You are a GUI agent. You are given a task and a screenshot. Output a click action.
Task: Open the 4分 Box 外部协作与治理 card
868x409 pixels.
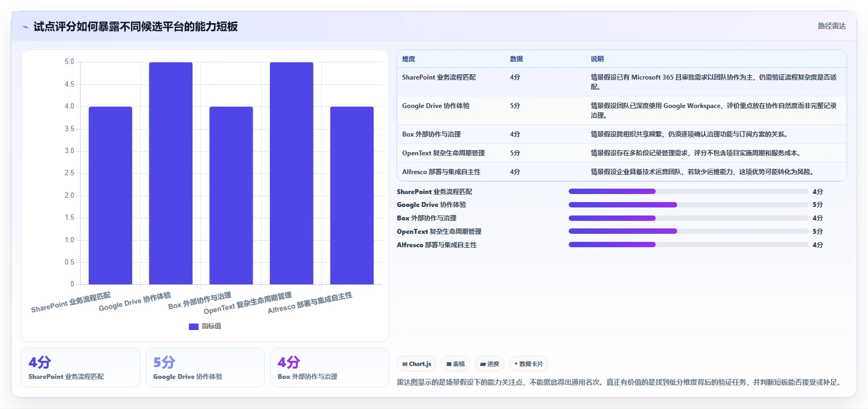tap(329, 368)
